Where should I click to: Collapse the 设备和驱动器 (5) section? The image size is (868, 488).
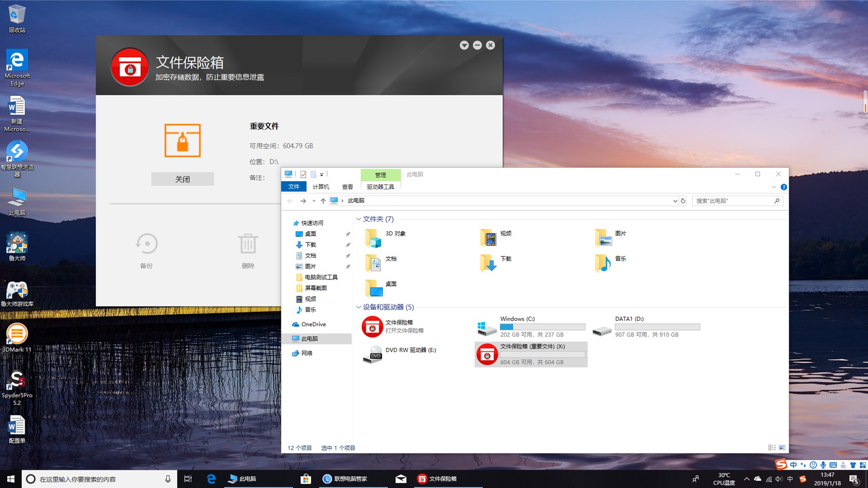359,307
